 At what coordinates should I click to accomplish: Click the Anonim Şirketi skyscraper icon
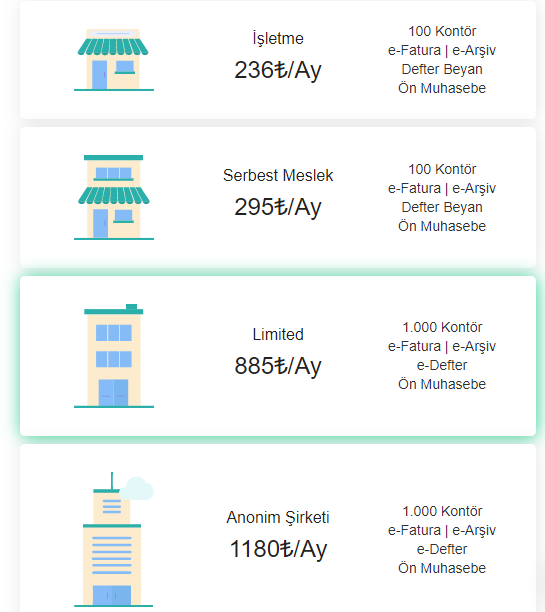pyautogui.click(x=114, y=539)
